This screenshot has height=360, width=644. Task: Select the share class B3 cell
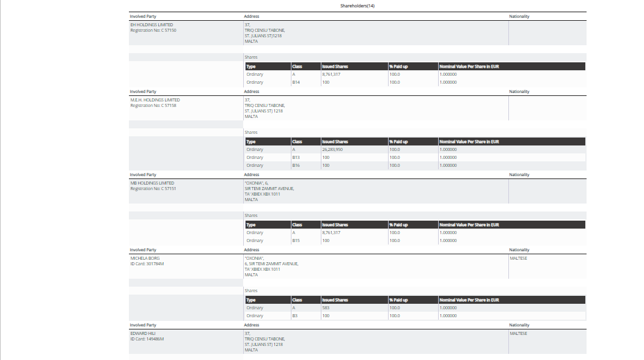(x=295, y=316)
